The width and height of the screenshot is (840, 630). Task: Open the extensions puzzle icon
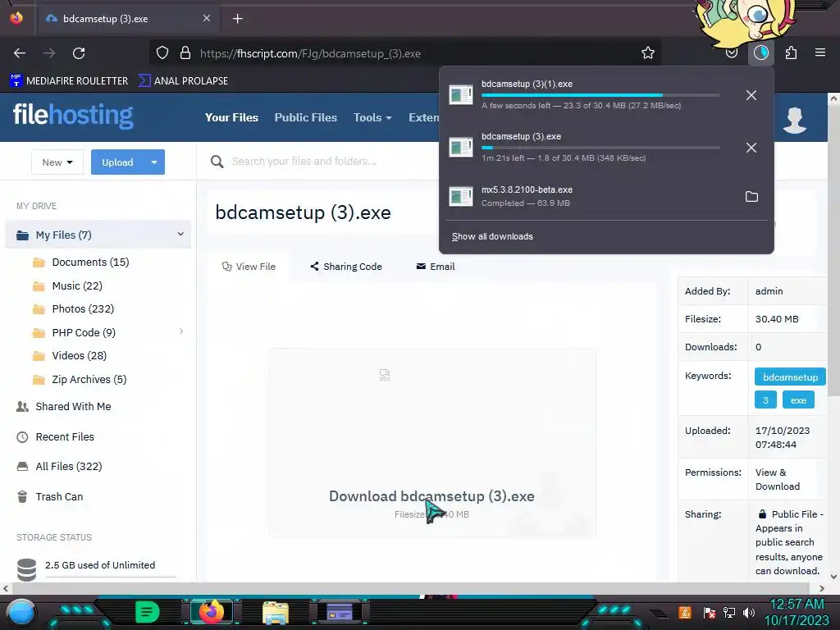791,53
